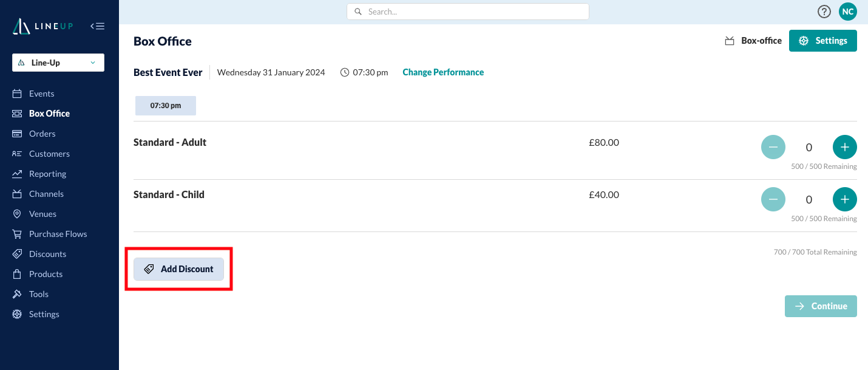Open the teal Settings button
Image resolution: width=868 pixels, height=370 pixels.
(x=822, y=41)
